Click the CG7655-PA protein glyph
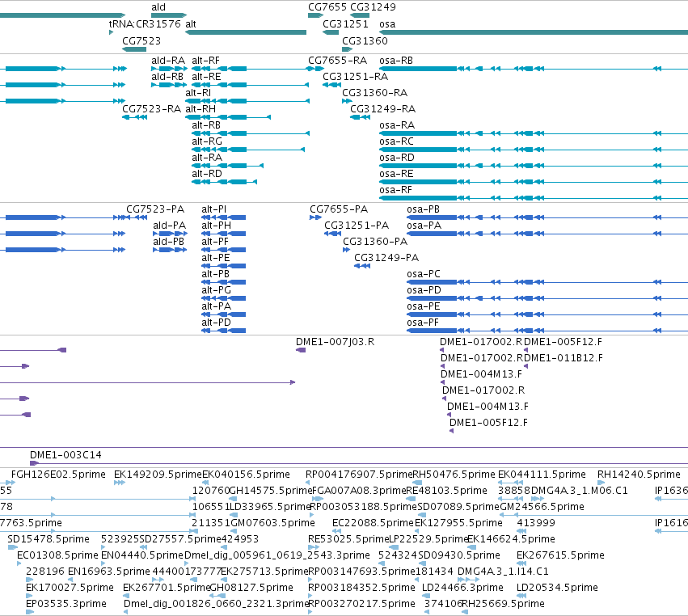This screenshot has height=616, width=688. pos(315,217)
